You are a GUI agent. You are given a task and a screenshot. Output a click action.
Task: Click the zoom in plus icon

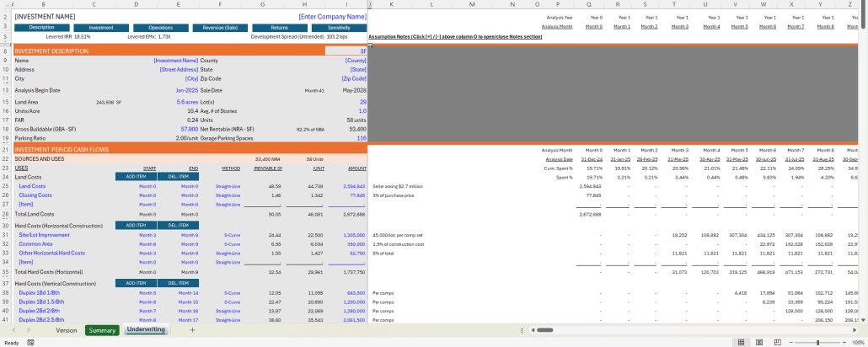844,343
